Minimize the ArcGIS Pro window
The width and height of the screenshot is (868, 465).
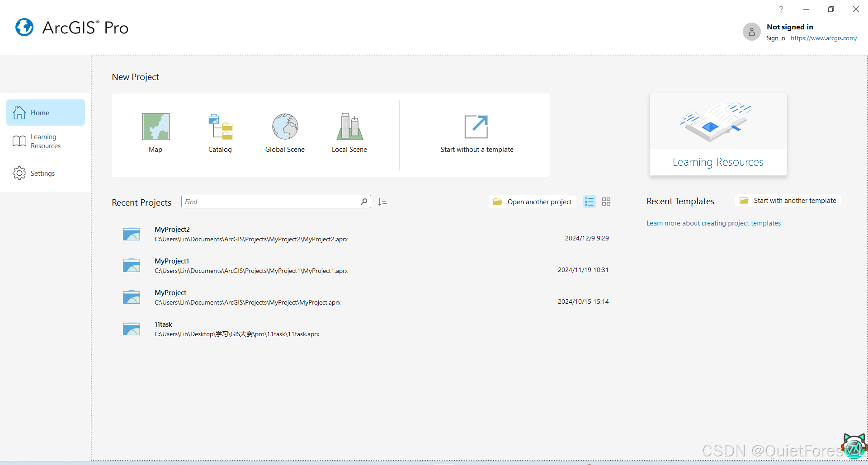(x=806, y=9)
